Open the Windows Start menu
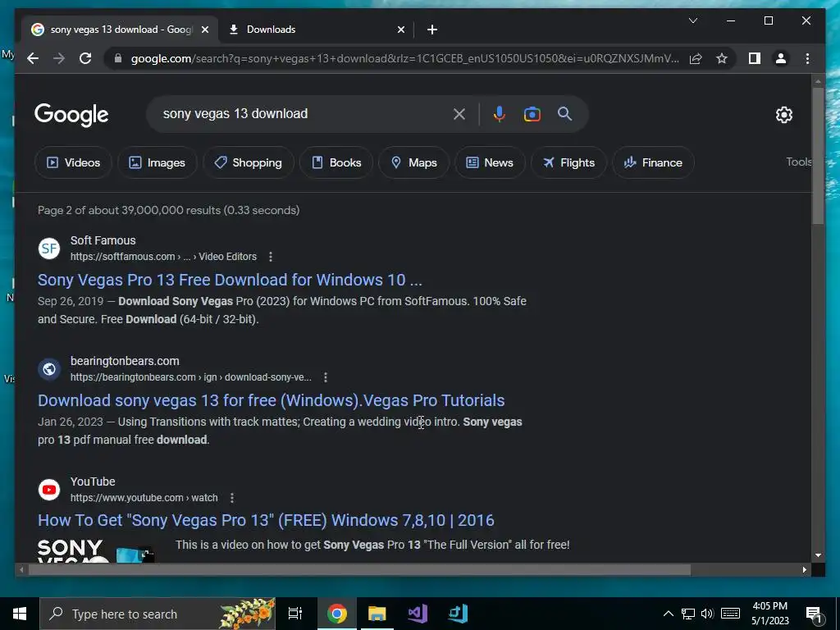The height and width of the screenshot is (630, 840). click(x=20, y=614)
